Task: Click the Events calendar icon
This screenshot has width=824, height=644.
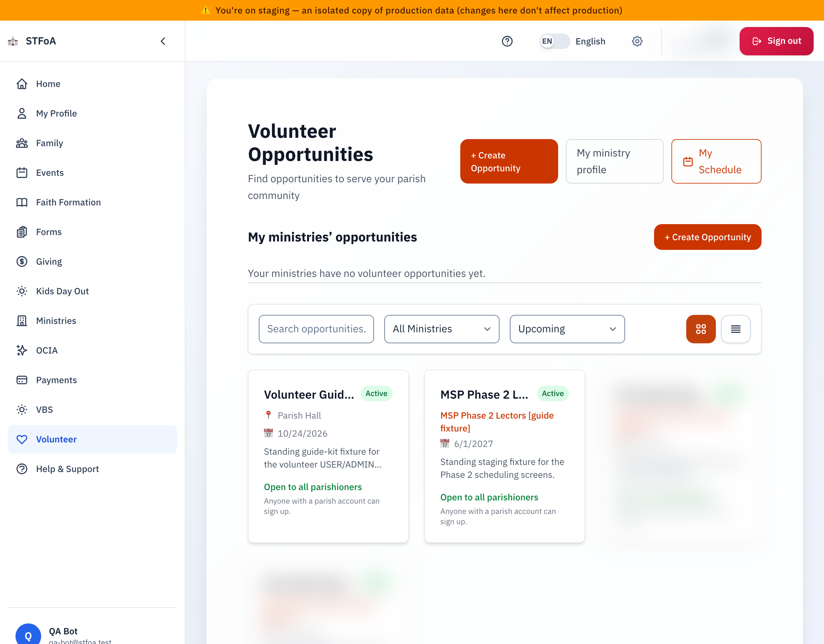Action: 22,173
